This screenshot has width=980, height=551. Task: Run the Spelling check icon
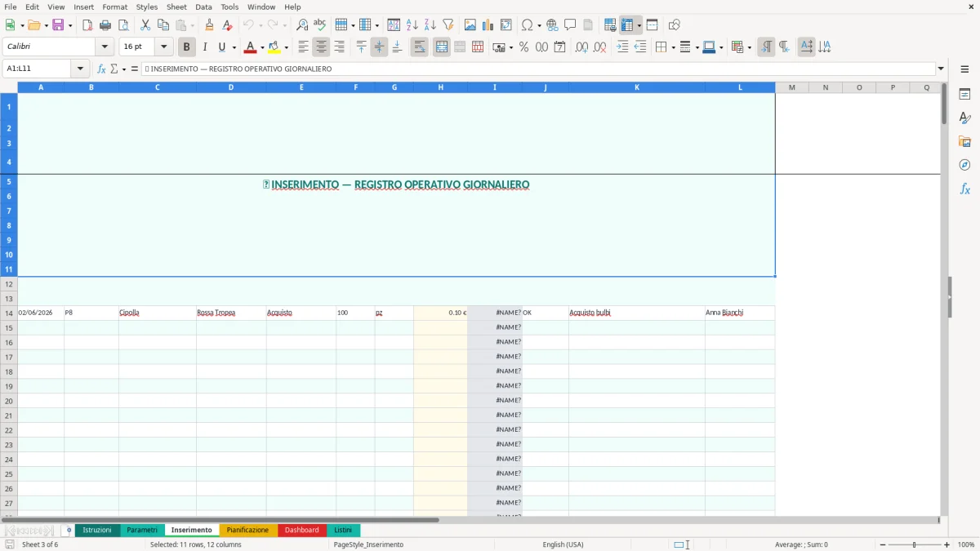(x=320, y=25)
